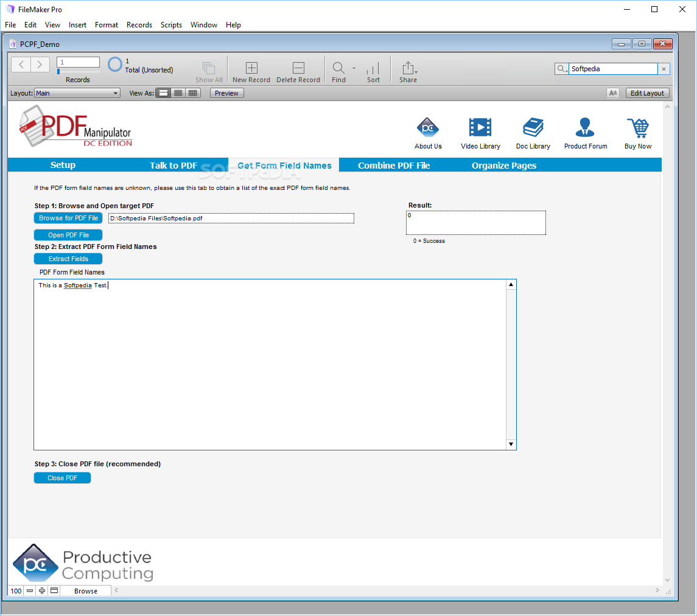The width and height of the screenshot is (697, 616).
Task: Click window vertical scrollbar down arrow
Action: (667, 580)
